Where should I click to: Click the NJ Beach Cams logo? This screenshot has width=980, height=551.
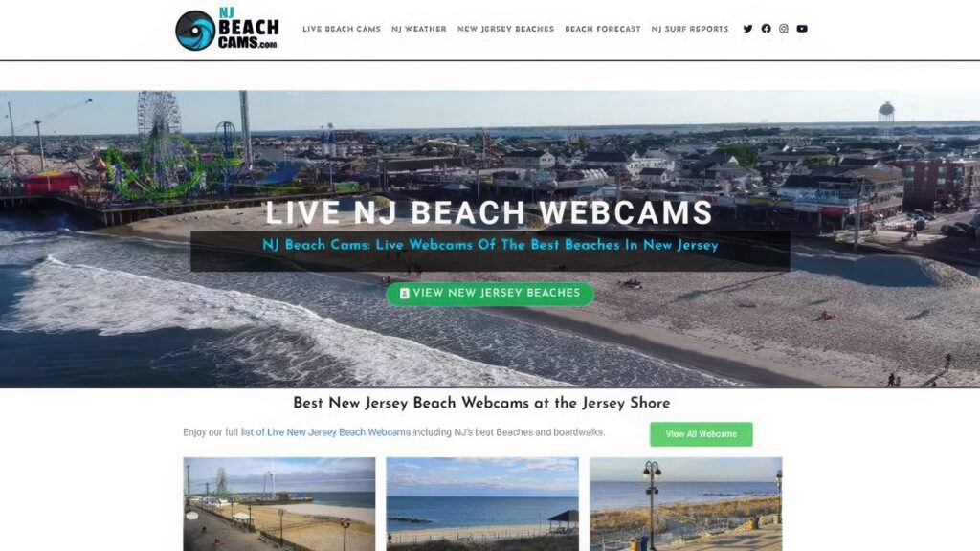pyautogui.click(x=227, y=29)
